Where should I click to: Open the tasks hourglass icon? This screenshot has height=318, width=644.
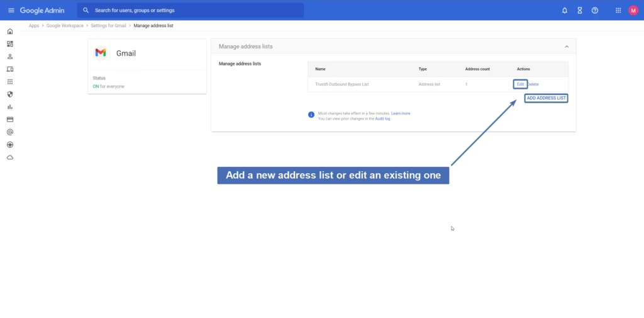point(580,11)
